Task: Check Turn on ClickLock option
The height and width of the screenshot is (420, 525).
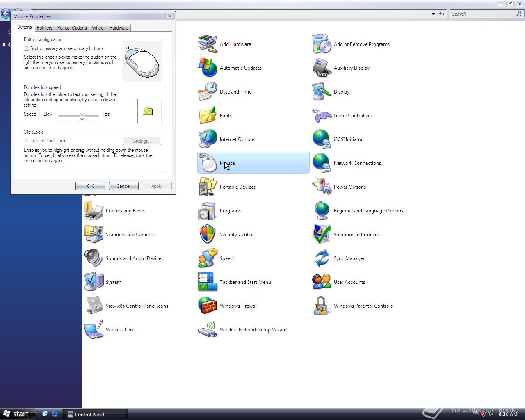Action: click(26, 141)
